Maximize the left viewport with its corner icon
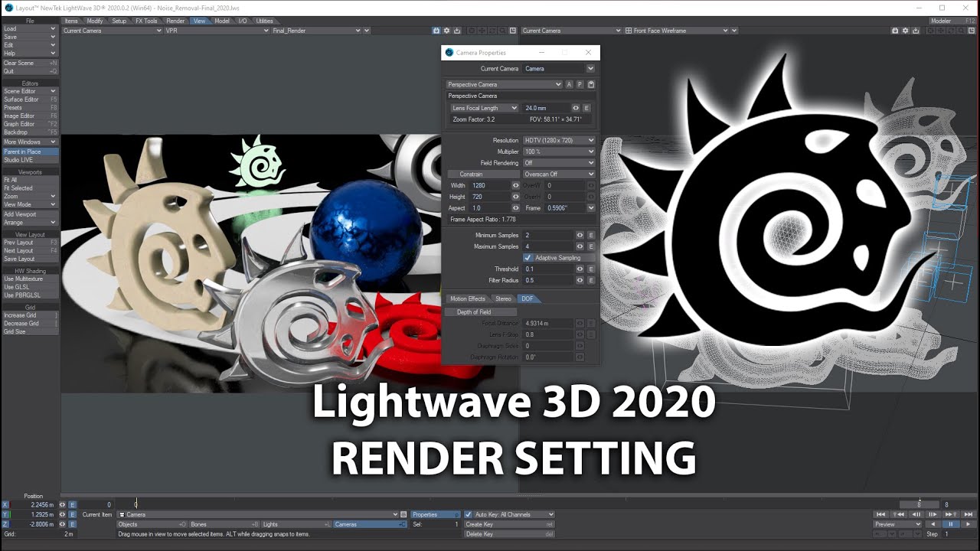Viewport: 980px width, 551px height. (x=513, y=31)
